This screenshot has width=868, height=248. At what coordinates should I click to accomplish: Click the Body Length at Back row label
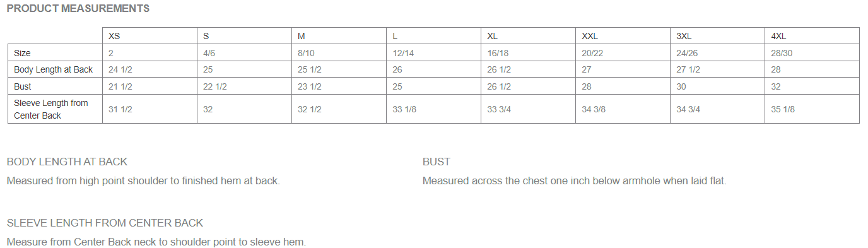55,69
